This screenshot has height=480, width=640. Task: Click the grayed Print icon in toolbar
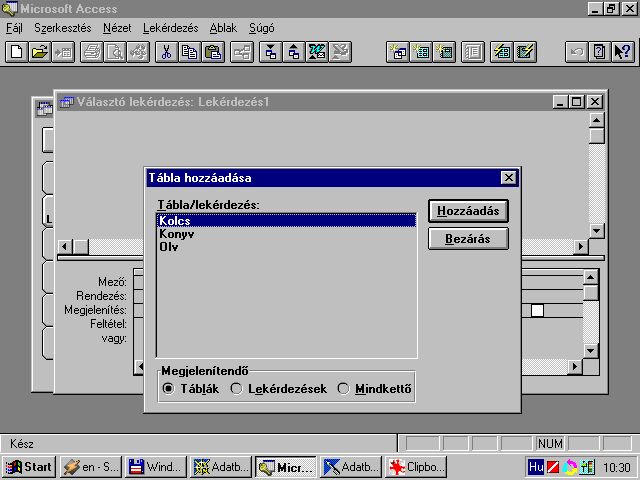[91, 52]
